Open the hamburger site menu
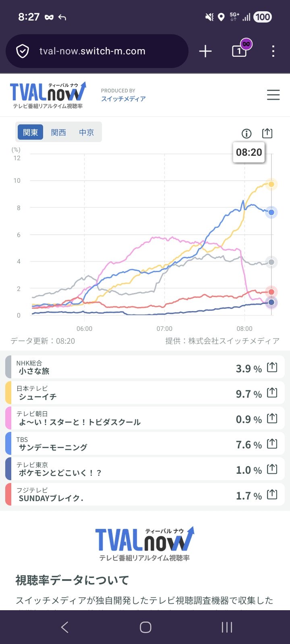This screenshot has height=644, width=290. [273, 95]
